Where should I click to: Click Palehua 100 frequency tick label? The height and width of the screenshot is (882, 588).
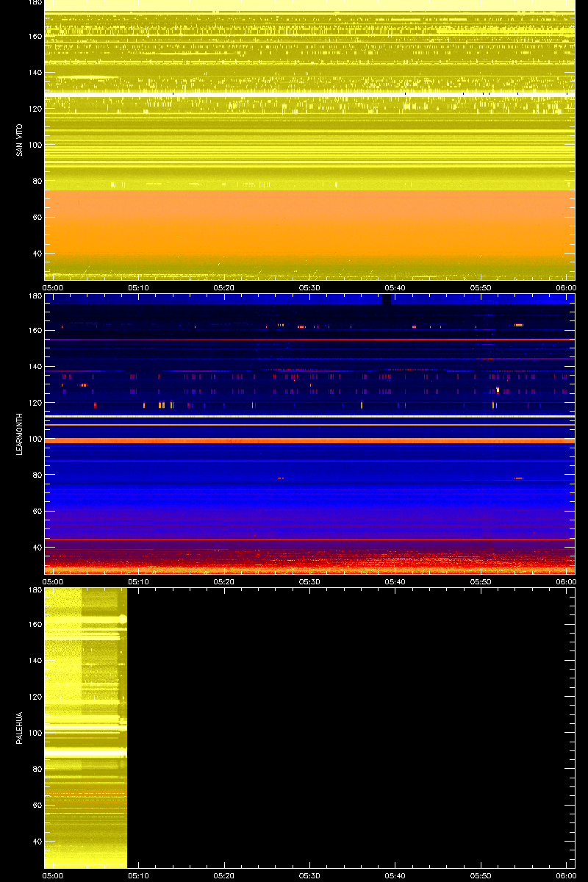click(35, 733)
